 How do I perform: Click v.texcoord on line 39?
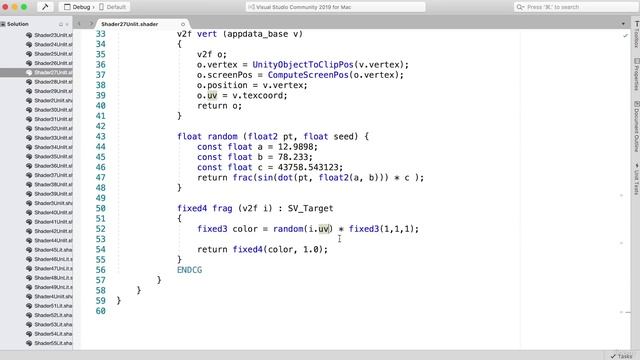258,96
